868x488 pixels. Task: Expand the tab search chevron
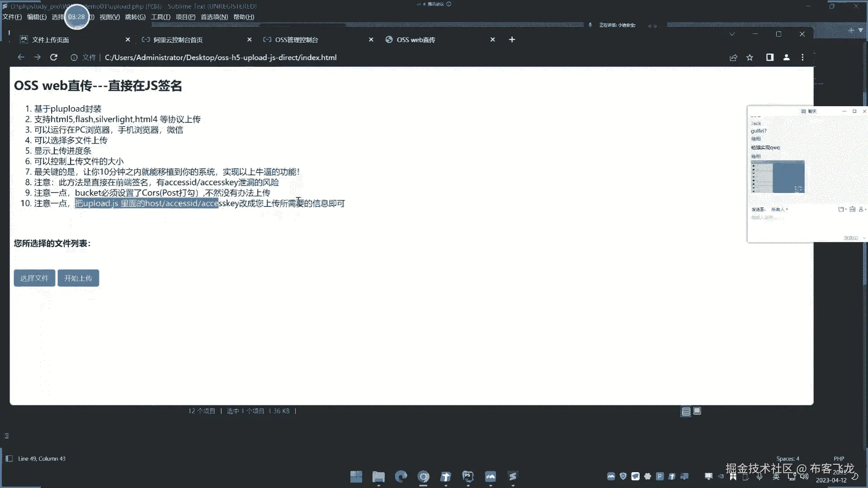[732, 34]
